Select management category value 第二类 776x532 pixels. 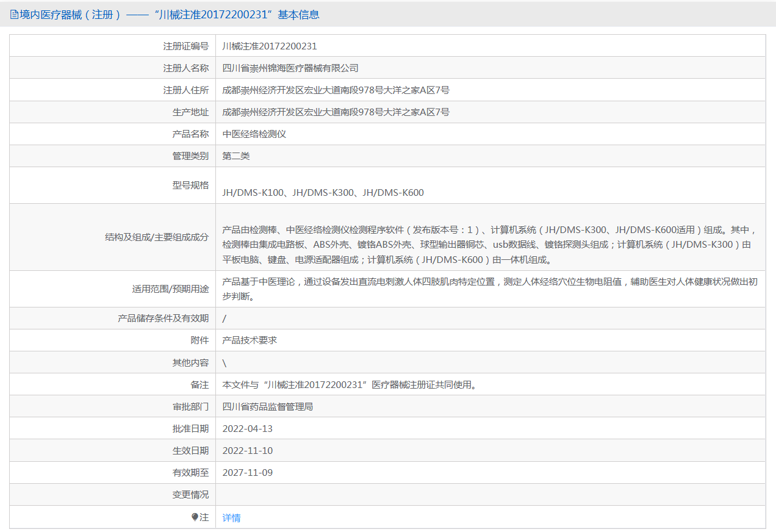236,156
